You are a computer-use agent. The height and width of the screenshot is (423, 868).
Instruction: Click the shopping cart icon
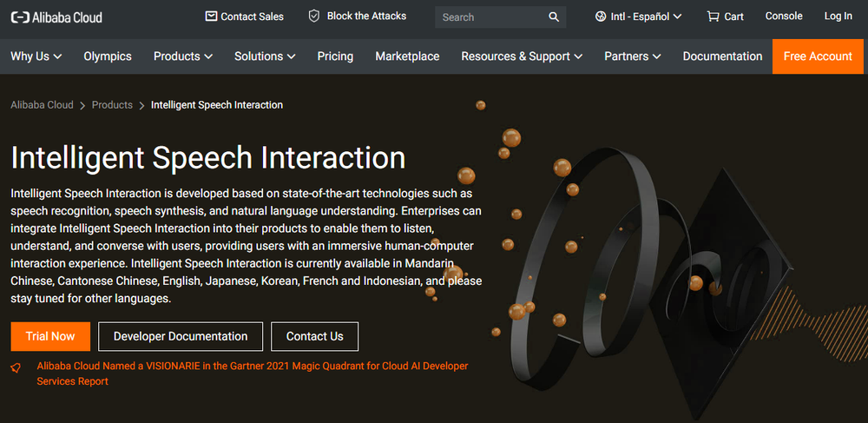(713, 17)
